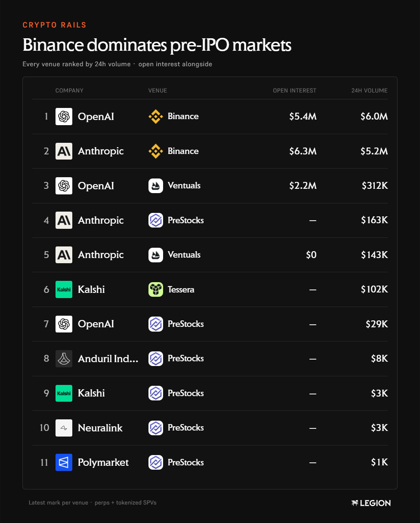Click the Anthropic logo in row 4

[64, 220]
